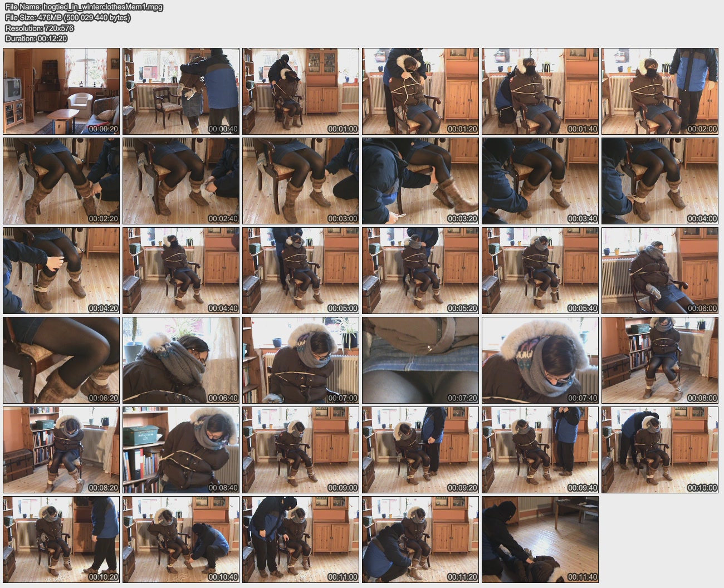
Task: Click the thumbnail timestamped 00:00:20
Action: click(x=61, y=91)
